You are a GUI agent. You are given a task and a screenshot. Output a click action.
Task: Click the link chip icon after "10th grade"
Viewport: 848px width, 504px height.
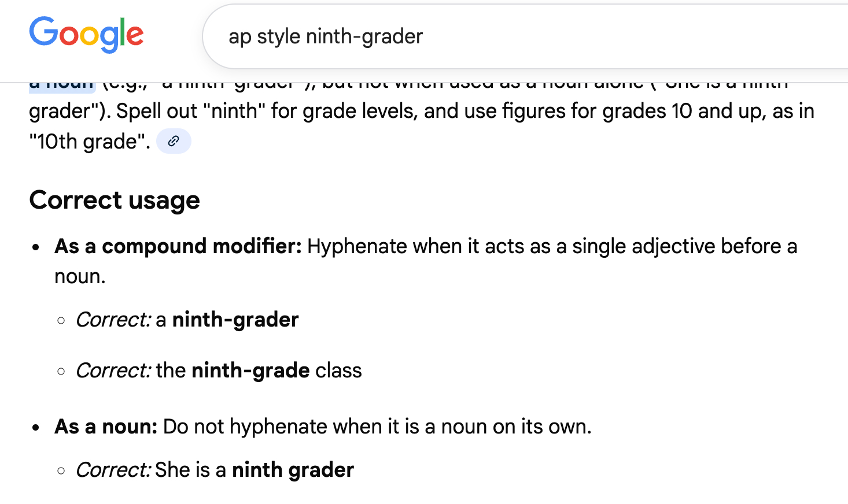(174, 141)
